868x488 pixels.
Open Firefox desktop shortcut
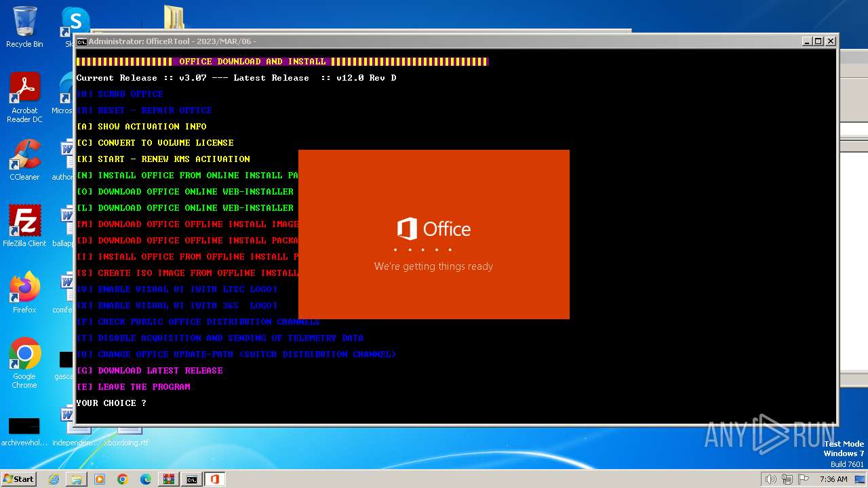point(24,292)
